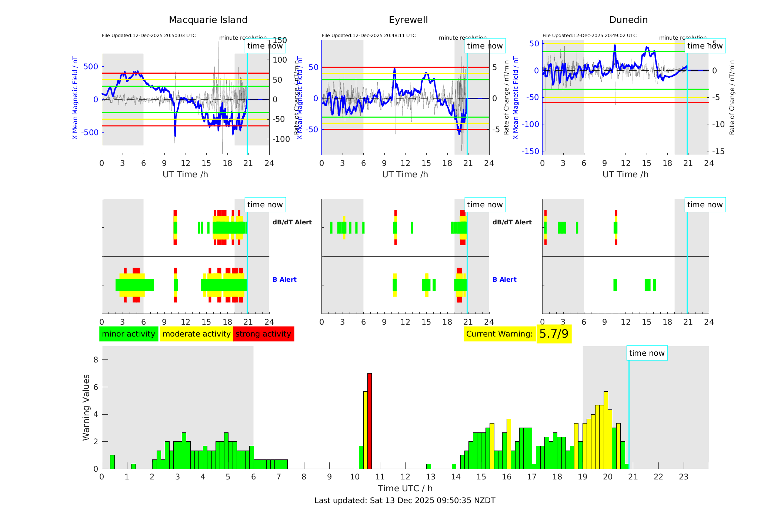
Task: Click the tallest yellow bar near hour 20
Action: 606,429
